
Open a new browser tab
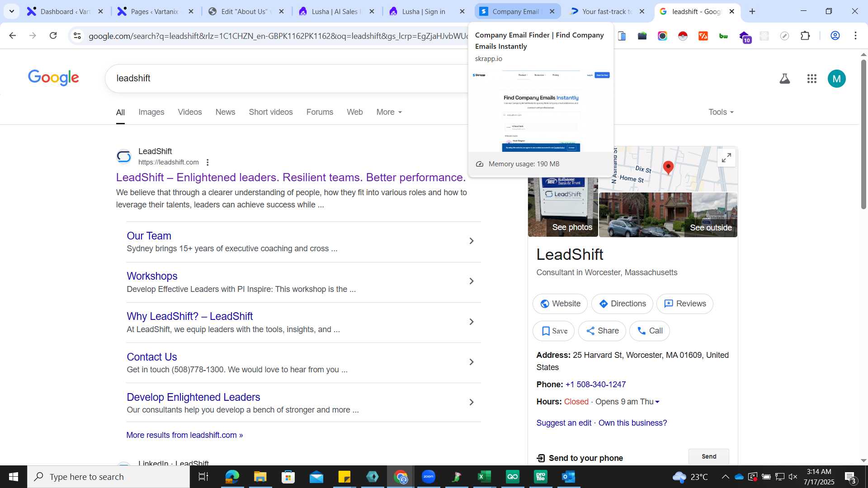coord(752,11)
